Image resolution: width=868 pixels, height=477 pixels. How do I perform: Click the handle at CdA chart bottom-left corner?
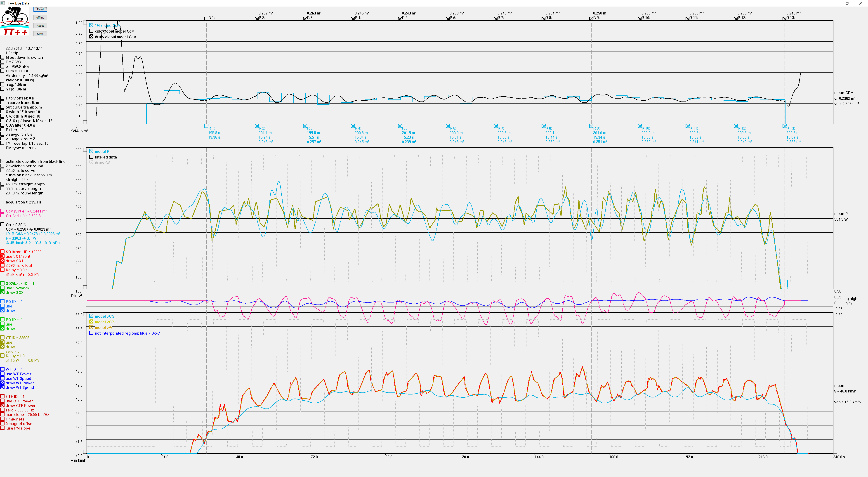[85, 122]
